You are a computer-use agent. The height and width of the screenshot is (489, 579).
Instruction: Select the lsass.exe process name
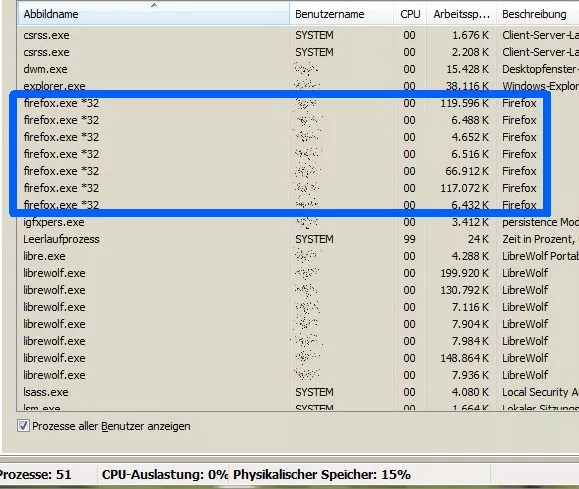(46, 392)
